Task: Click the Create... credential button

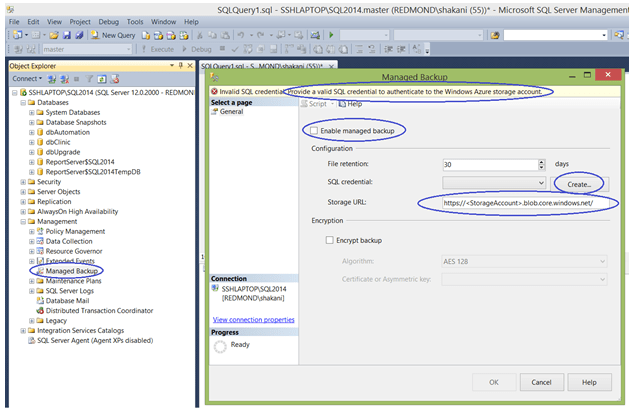Action: coord(579,184)
